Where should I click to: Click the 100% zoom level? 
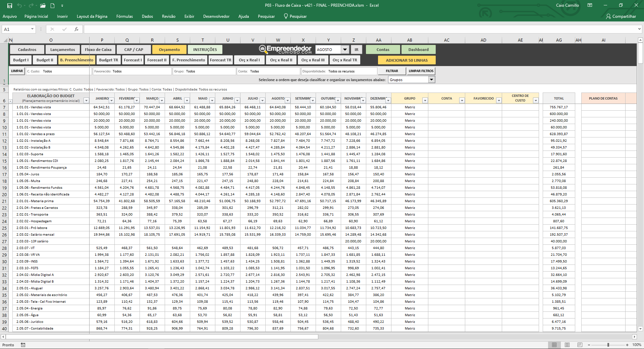click(637, 345)
